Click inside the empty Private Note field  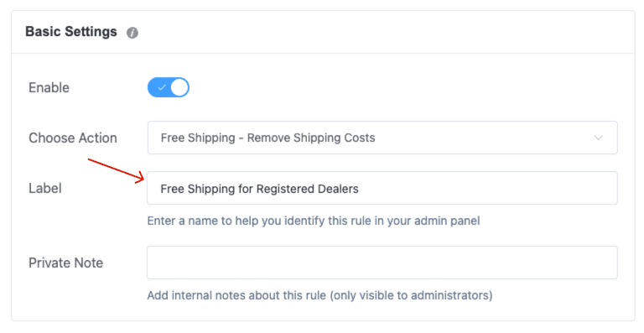pyautogui.click(x=382, y=263)
